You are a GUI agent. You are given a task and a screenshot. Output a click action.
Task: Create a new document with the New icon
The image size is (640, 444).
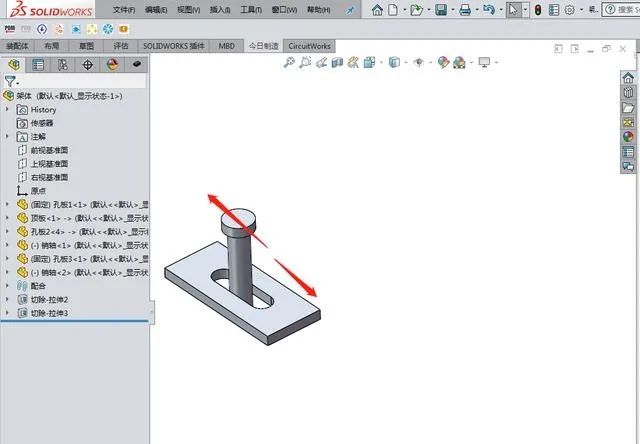(393, 9)
